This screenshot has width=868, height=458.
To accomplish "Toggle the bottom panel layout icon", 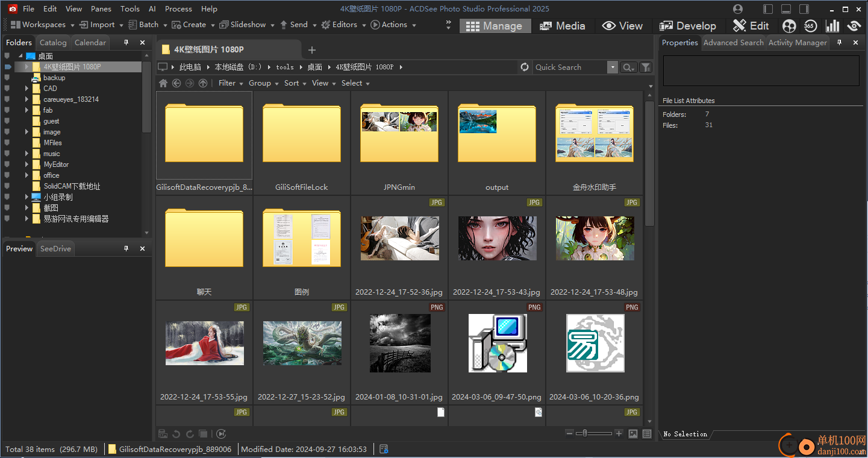I will pos(786,9).
